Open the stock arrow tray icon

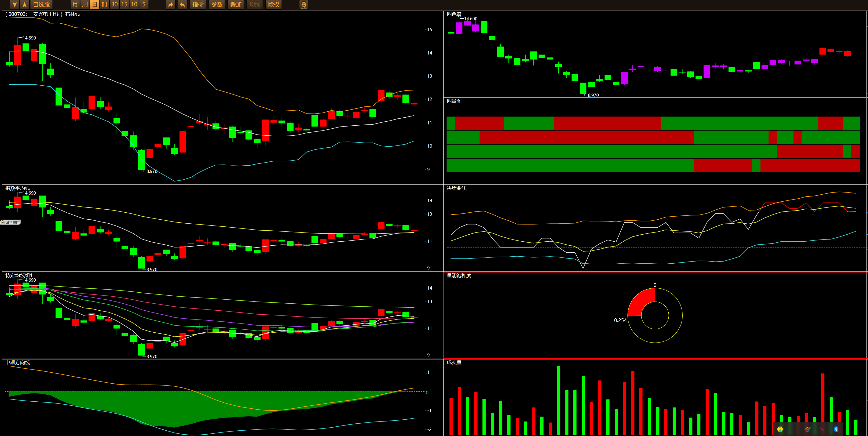(x=808, y=429)
